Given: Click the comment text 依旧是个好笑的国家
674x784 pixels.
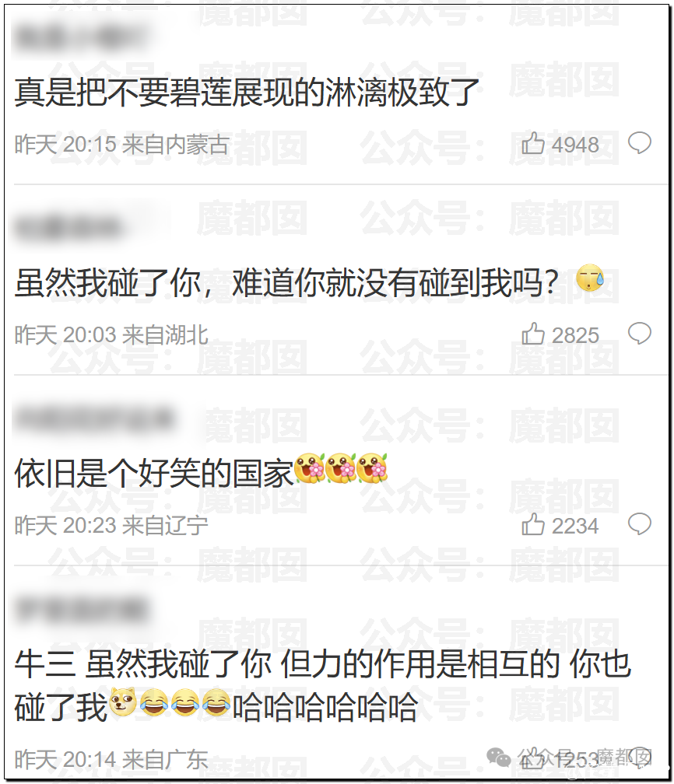Looking at the screenshot, I should tap(154, 473).
